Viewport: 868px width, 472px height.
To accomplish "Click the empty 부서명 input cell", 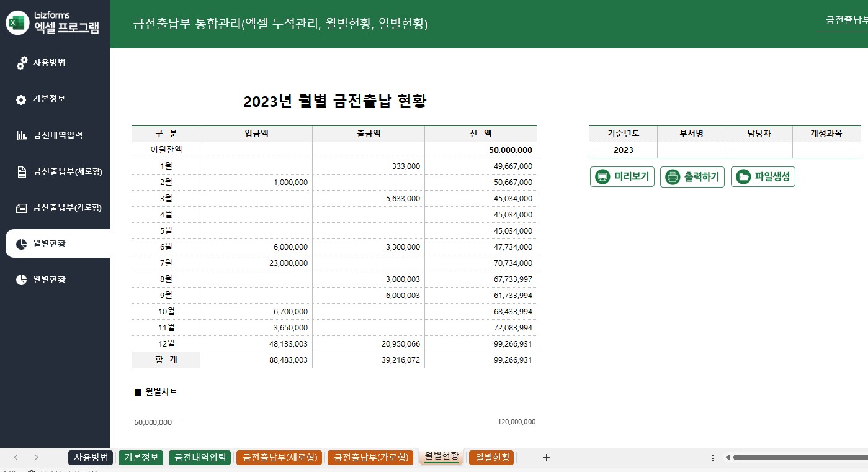I will click(691, 150).
